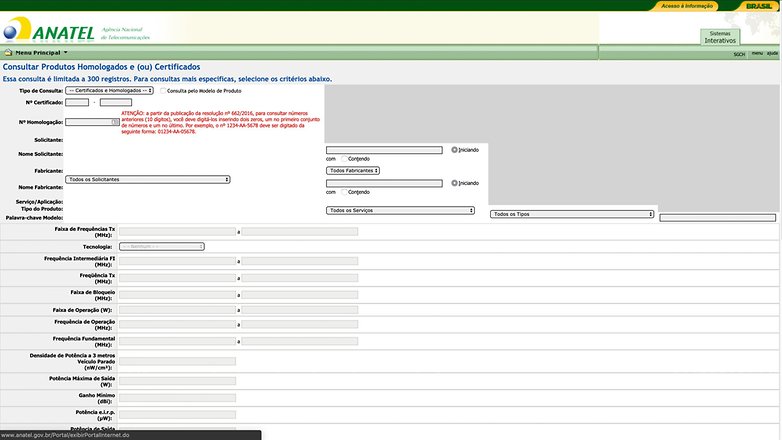782x440 pixels.
Task: Select Iniciando radio for Nome Solicitante
Action: [454, 150]
